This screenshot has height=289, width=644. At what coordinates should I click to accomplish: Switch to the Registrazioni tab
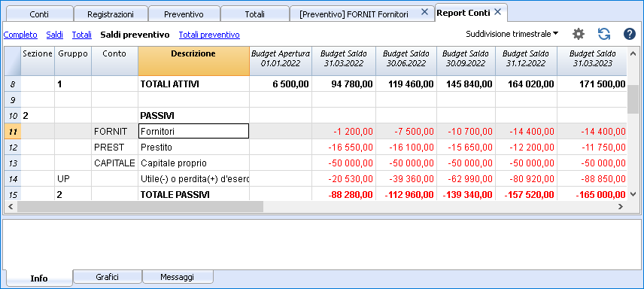point(111,14)
